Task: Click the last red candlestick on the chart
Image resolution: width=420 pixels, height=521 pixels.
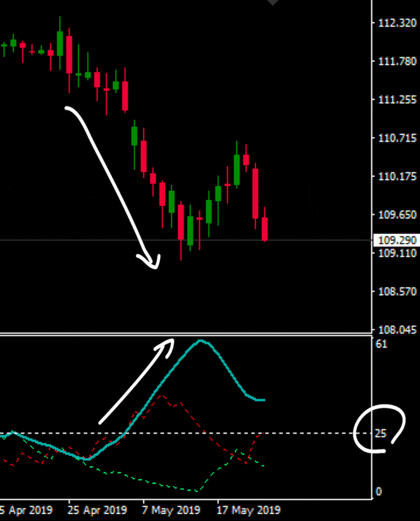Action: [x=265, y=229]
